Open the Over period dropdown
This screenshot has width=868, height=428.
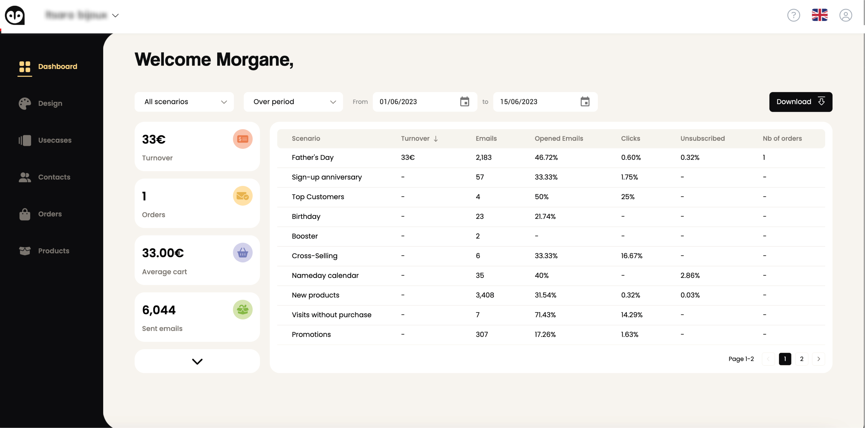pos(293,102)
